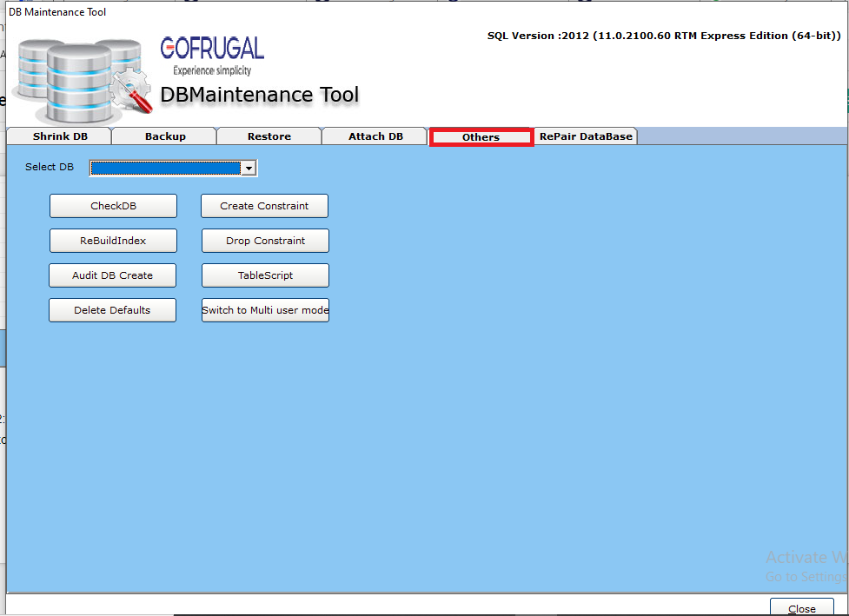This screenshot has width=849, height=616.
Task: Click the Select DB label
Action: (x=50, y=167)
